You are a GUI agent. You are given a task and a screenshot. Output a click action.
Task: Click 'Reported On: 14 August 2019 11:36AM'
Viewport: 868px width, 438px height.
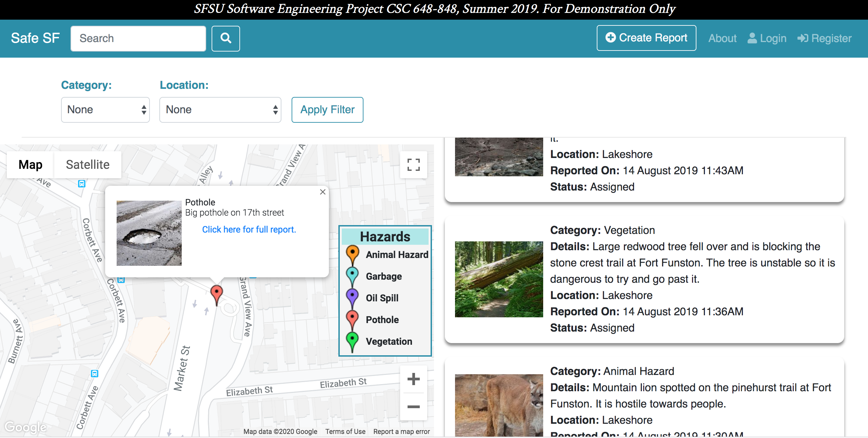pyautogui.click(x=647, y=312)
